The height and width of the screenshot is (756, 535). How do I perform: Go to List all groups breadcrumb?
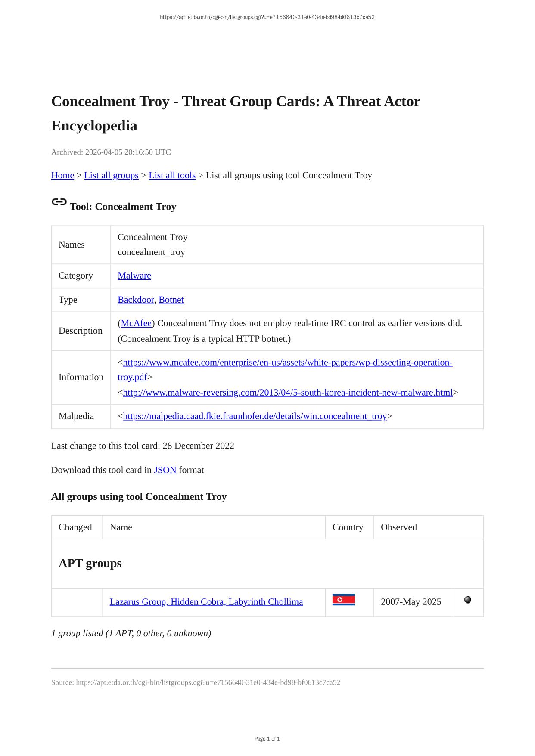click(111, 175)
